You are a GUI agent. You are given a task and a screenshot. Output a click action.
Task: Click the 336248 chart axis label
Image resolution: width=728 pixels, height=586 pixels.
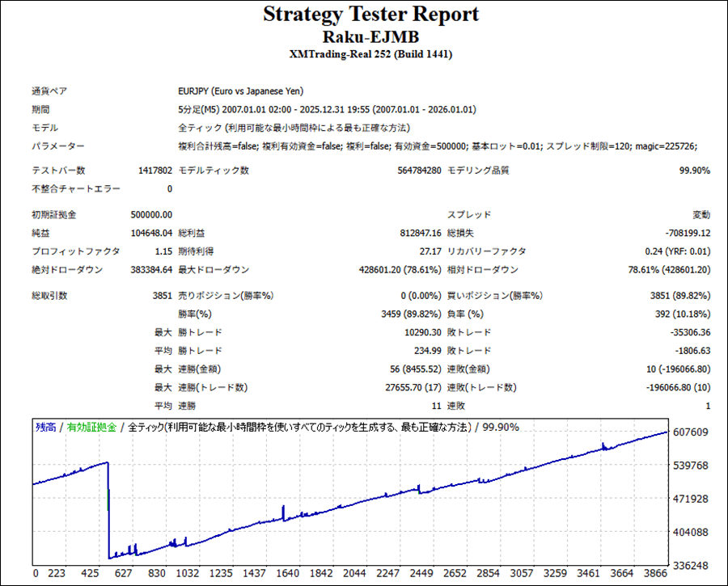[x=691, y=566]
